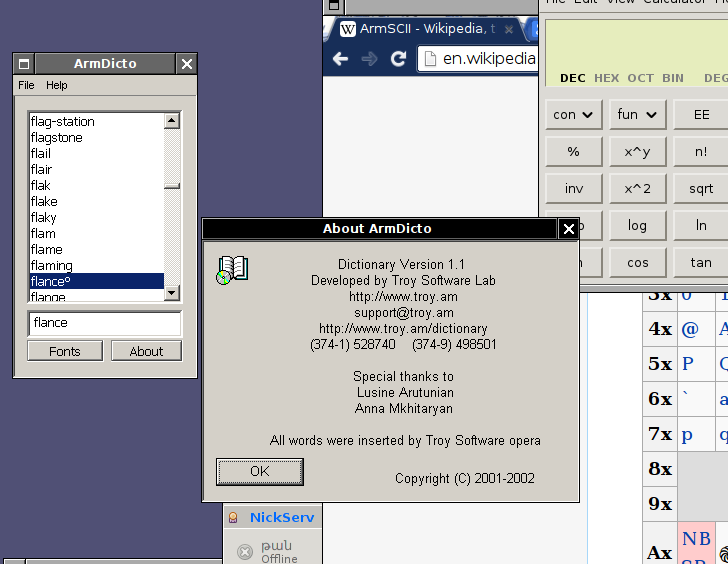The width and height of the screenshot is (728, 564).
Task: Select flagstone in the word list
Action: point(97,137)
